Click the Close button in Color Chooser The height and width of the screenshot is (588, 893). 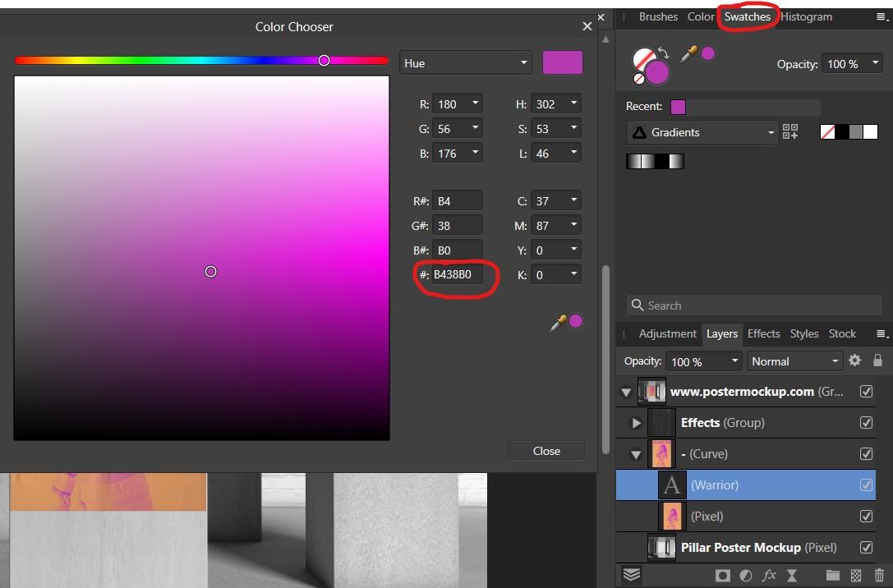[545, 450]
